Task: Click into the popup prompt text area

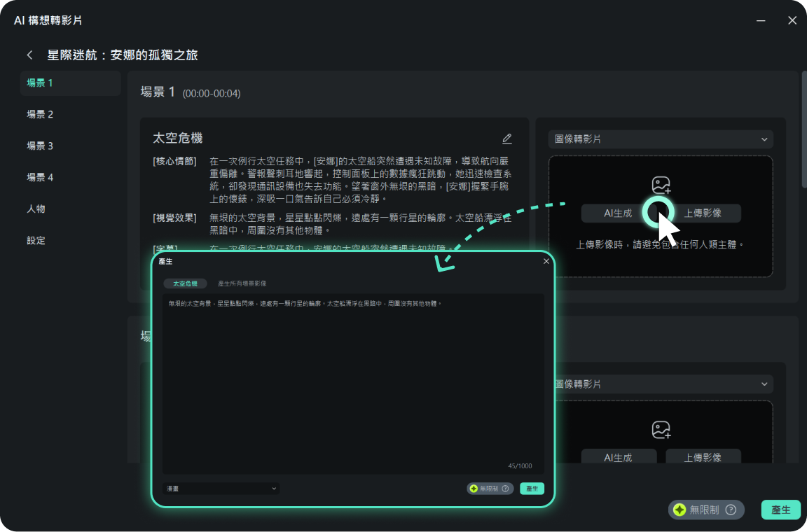Action: tap(353, 384)
